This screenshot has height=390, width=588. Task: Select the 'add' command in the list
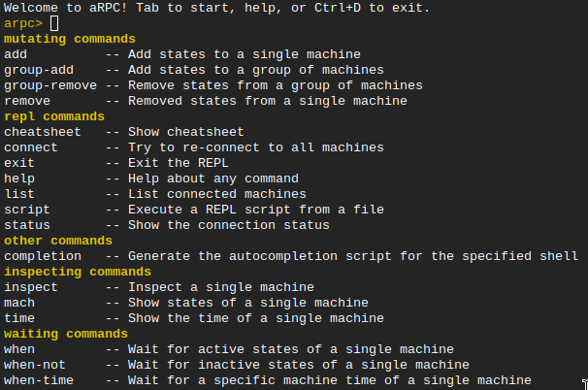point(16,54)
